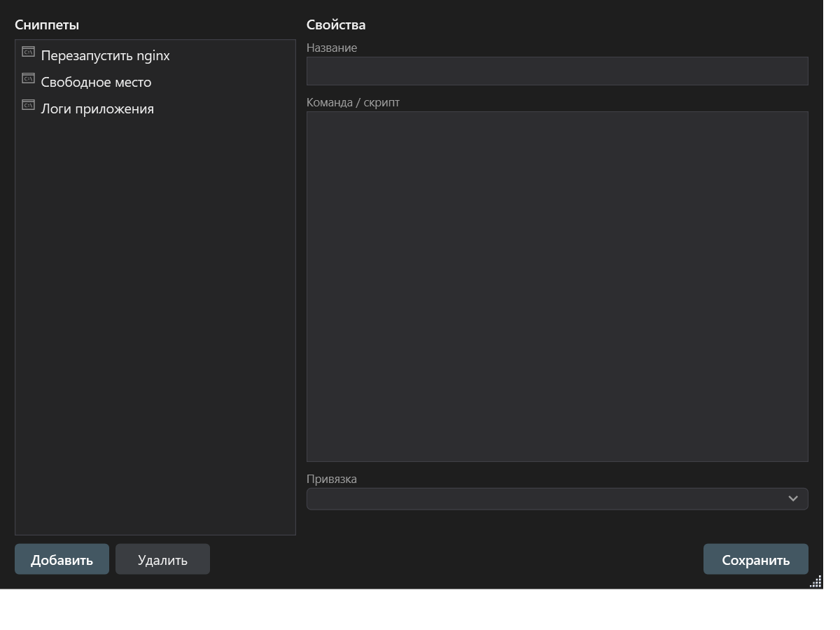
Task: Click the Сниппеты panel heading
Action: pyautogui.click(x=47, y=24)
